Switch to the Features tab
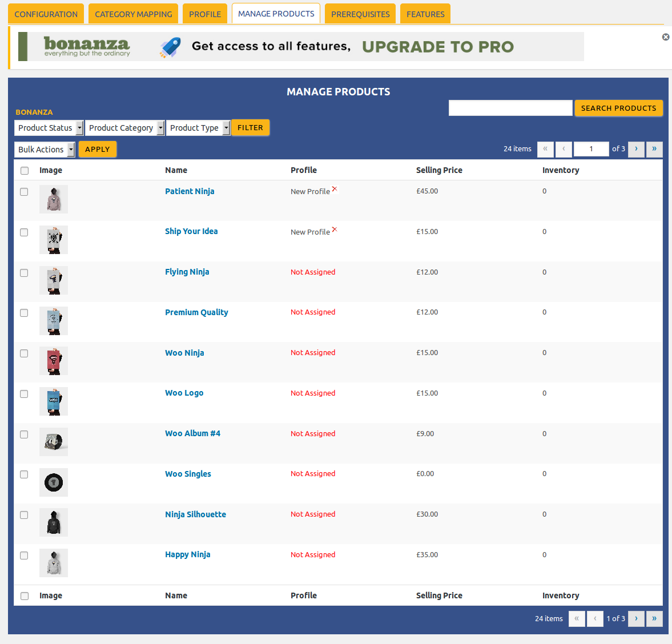The height and width of the screenshot is (644, 672). [425, 14]
